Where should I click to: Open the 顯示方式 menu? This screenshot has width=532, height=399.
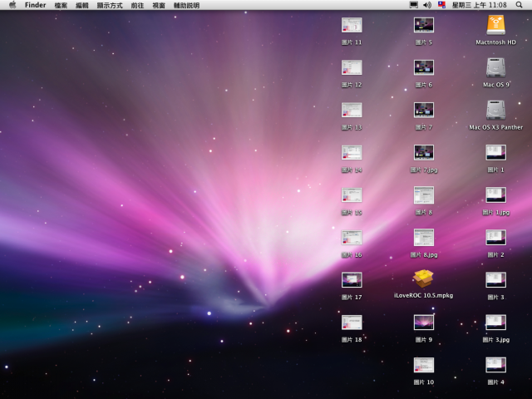(110, 6)
